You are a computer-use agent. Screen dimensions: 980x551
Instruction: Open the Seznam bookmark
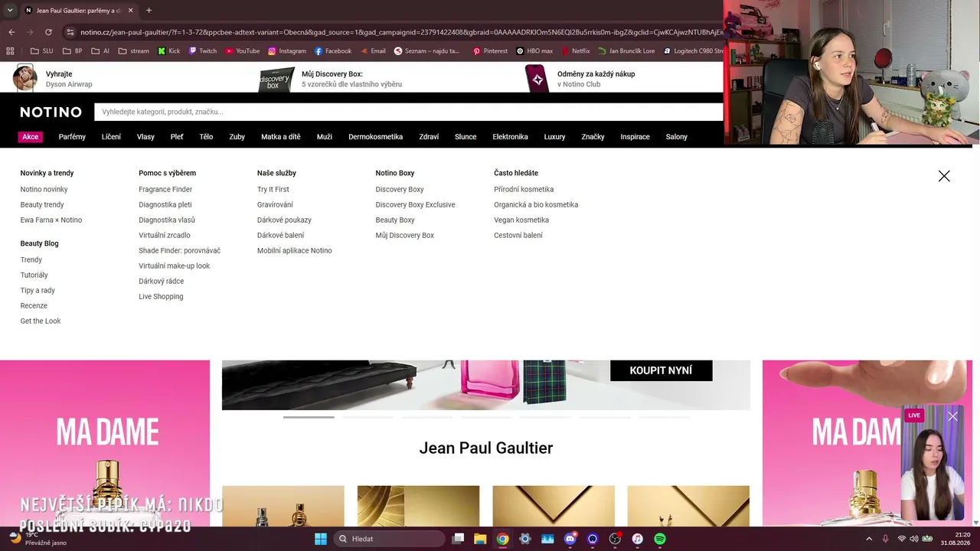[x=426, y=51]
